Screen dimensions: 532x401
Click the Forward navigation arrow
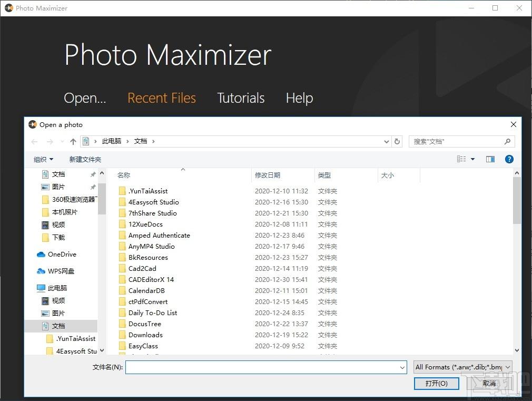click(x=50, y=142)
